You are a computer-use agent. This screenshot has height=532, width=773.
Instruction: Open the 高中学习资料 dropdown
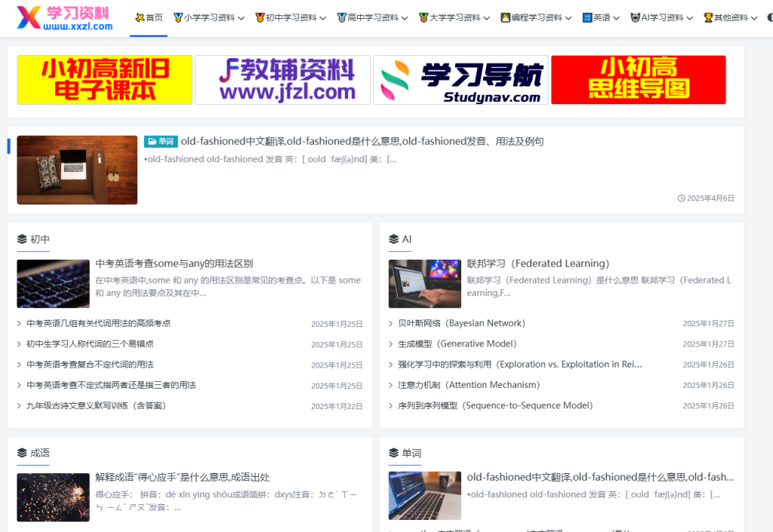coord(372,17)
